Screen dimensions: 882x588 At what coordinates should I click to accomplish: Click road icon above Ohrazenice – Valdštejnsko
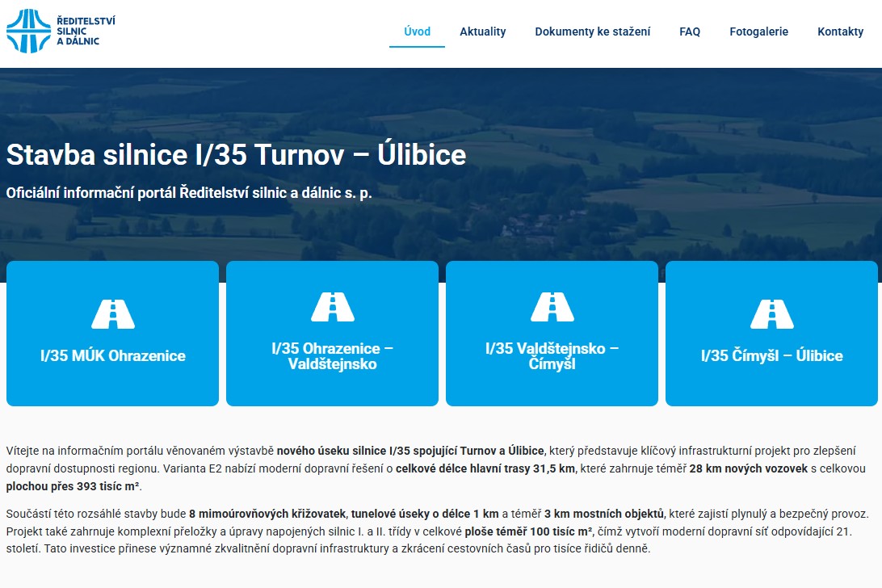coord(333,307)
